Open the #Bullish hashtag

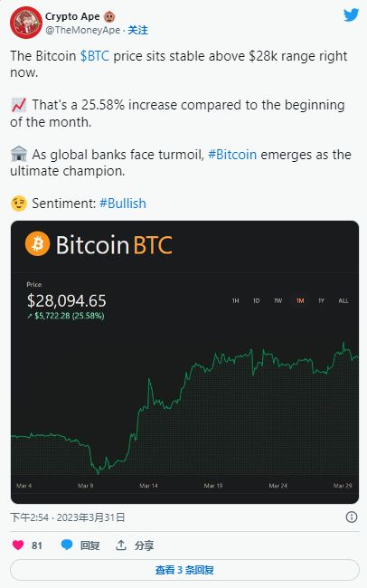(x=123, y=204)
